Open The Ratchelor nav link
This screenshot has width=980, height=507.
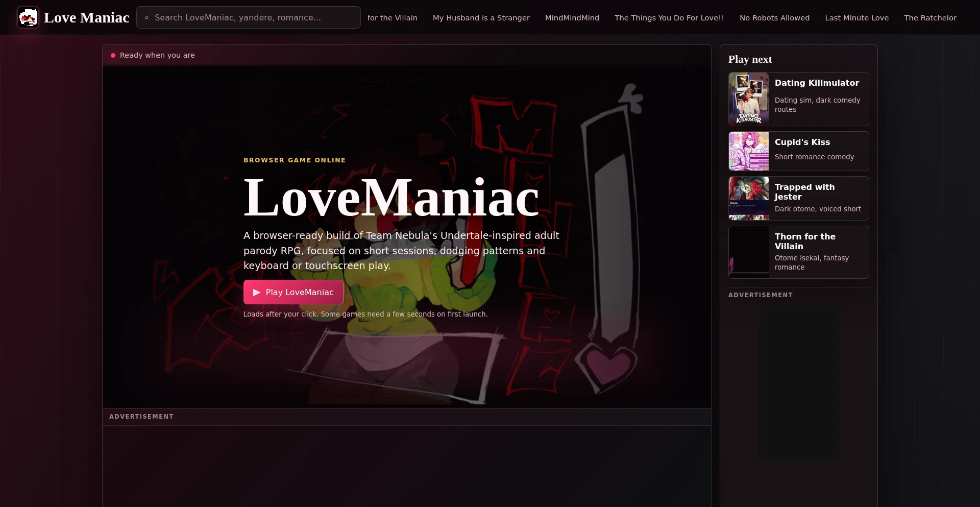(x=930, y=18)
